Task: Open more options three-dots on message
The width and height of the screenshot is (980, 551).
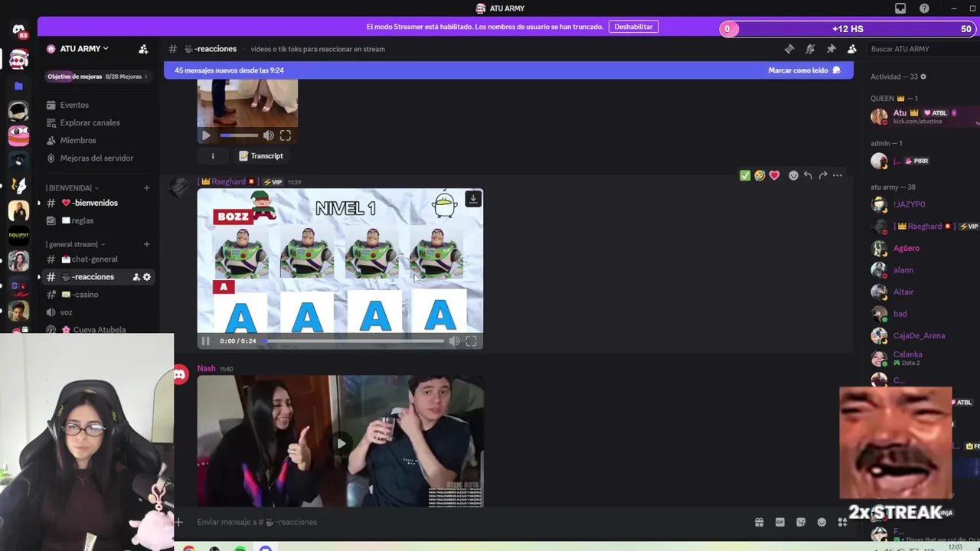Action: [837, 175]
